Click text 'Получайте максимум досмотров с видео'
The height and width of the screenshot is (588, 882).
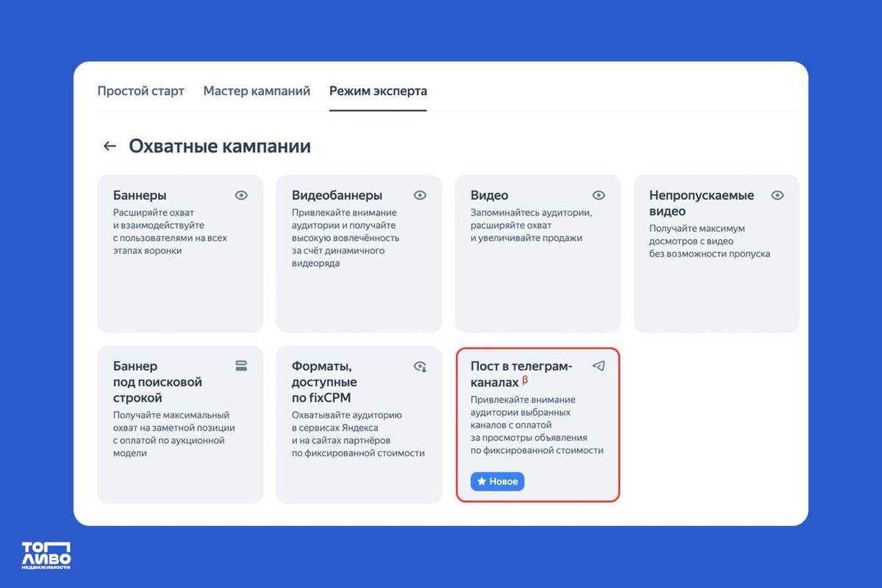[x=698, y=235]
